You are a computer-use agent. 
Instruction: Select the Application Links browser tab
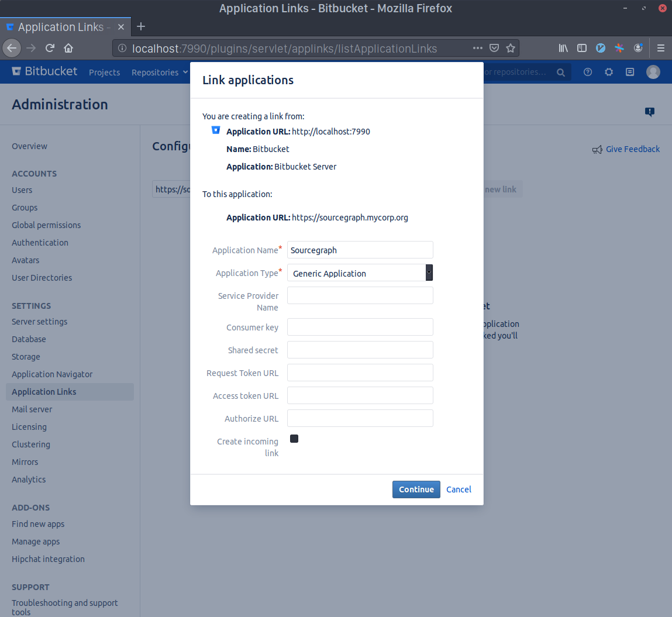65,27
